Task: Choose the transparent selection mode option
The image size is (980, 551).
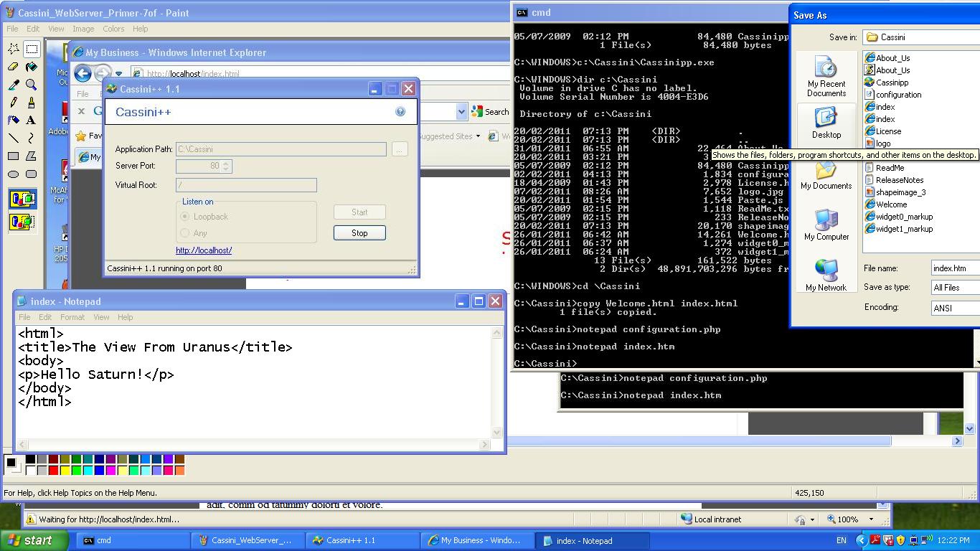Action: click(x=22, y=222)
